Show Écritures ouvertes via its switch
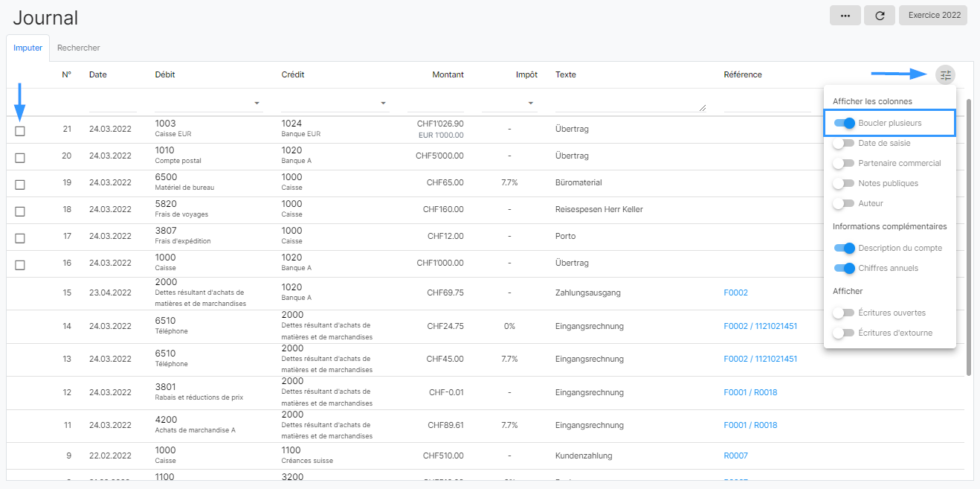980x489 pixels. (x=844, y=313)
